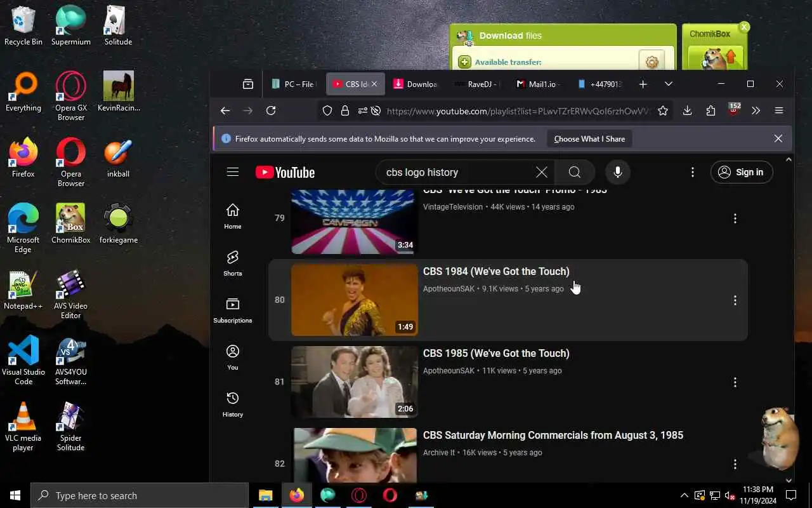Image resolution: width=812 pixels, height=508 pixels.
Task: Go back in Firefox
Action: point(225,110)
